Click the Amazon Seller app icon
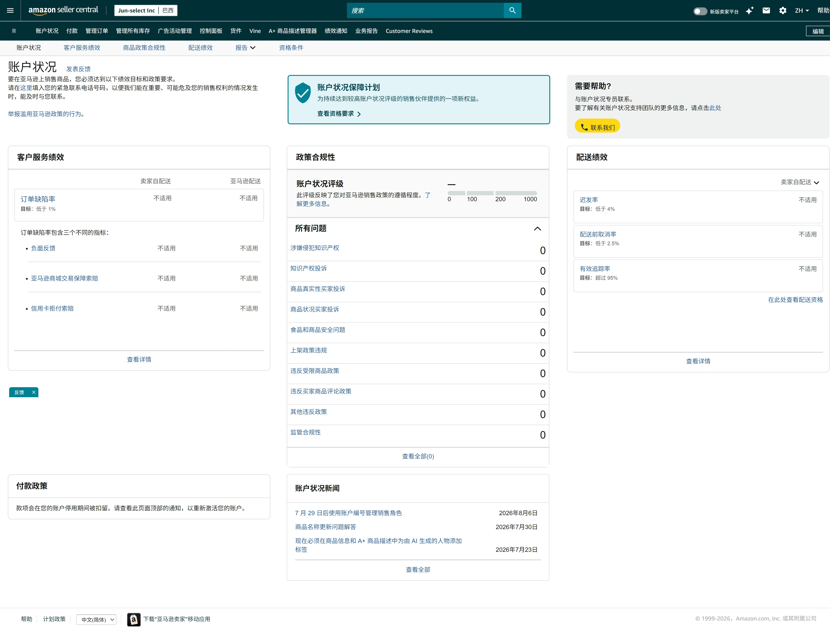 click(x=133, y=619)
